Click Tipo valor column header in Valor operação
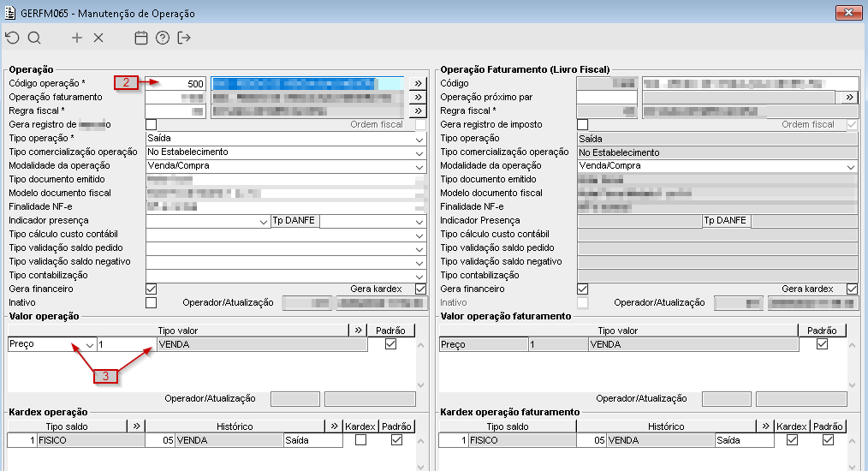 point(178,331)
